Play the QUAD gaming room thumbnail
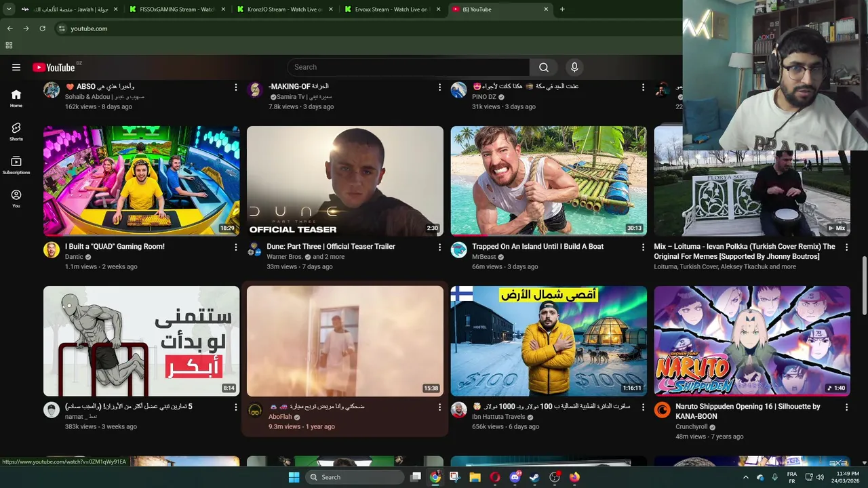The image size is (868, 488). [142, 181]
